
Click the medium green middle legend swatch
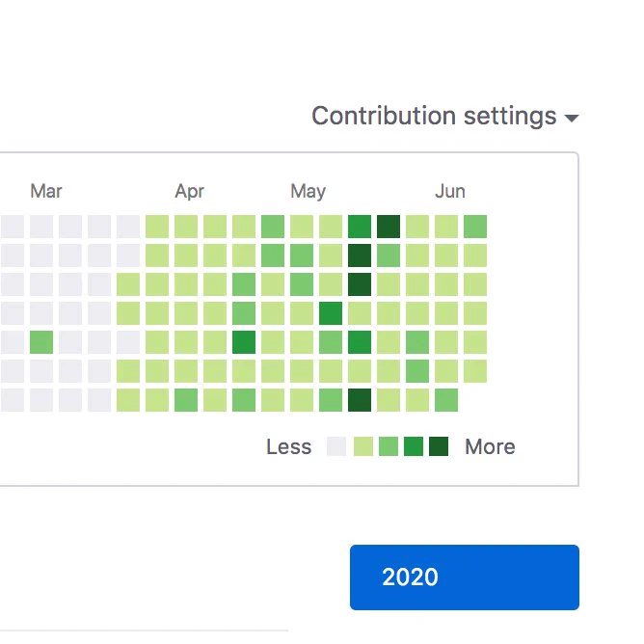[389, 446]
